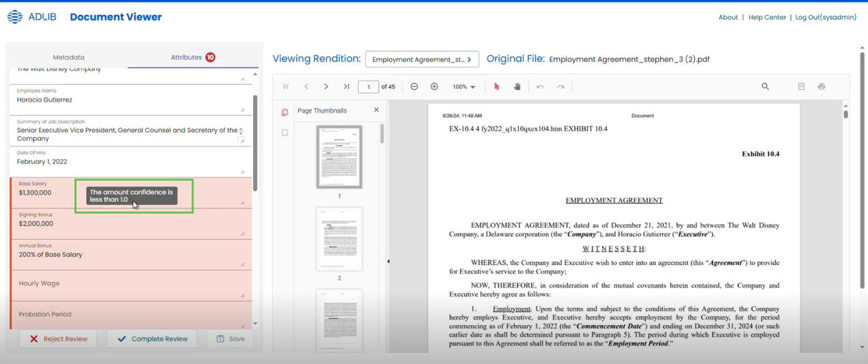The height and width of the screenshot is (364, 868).
Task: Log out of sysadmin account
Action: [826, 17]
